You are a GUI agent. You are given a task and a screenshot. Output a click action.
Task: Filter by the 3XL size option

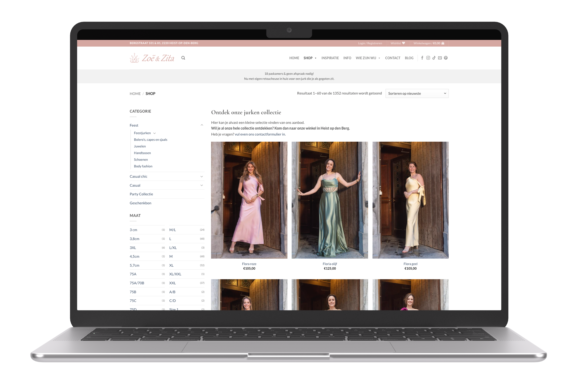133,247
